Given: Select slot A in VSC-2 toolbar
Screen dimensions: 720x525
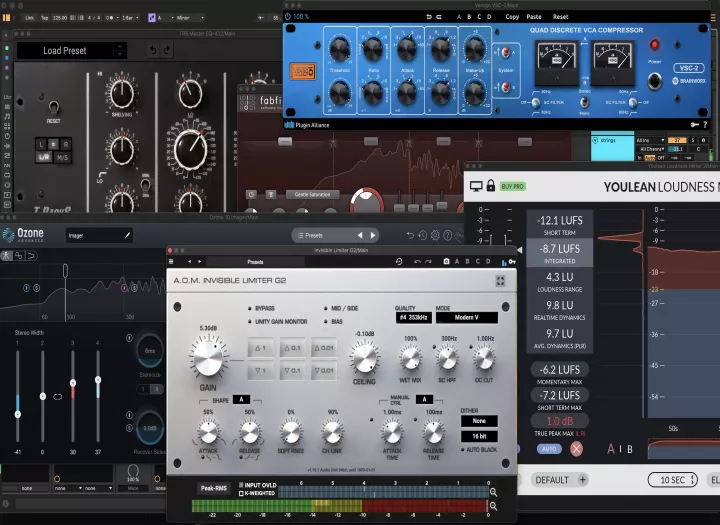Looking at the screenshot, I should 459,17.
